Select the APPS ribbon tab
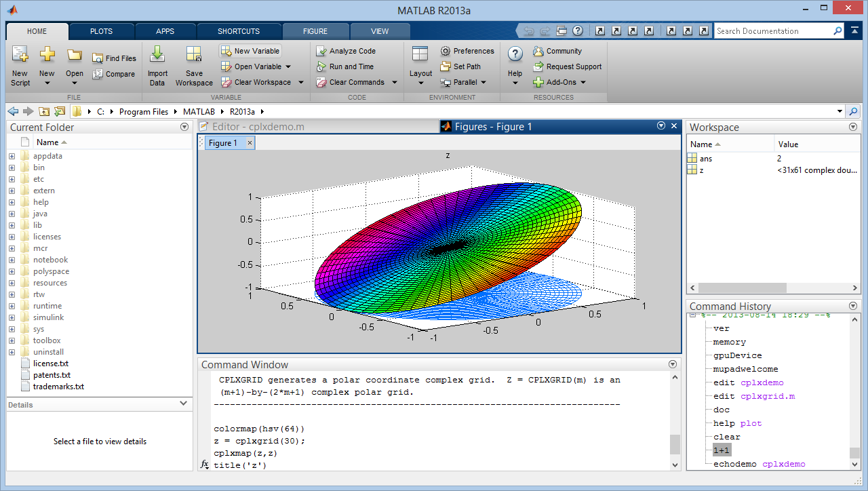The width and height of the screenshot is (868, 491). pyautogui.click(x=165, y=31)
